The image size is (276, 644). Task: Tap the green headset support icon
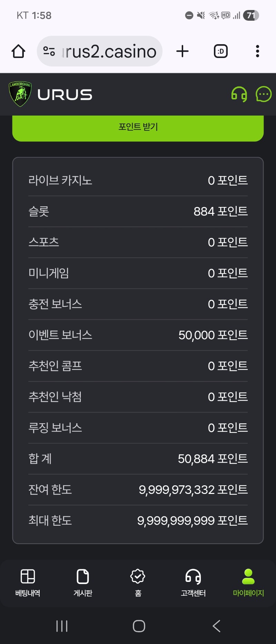(x=239, y=94)
